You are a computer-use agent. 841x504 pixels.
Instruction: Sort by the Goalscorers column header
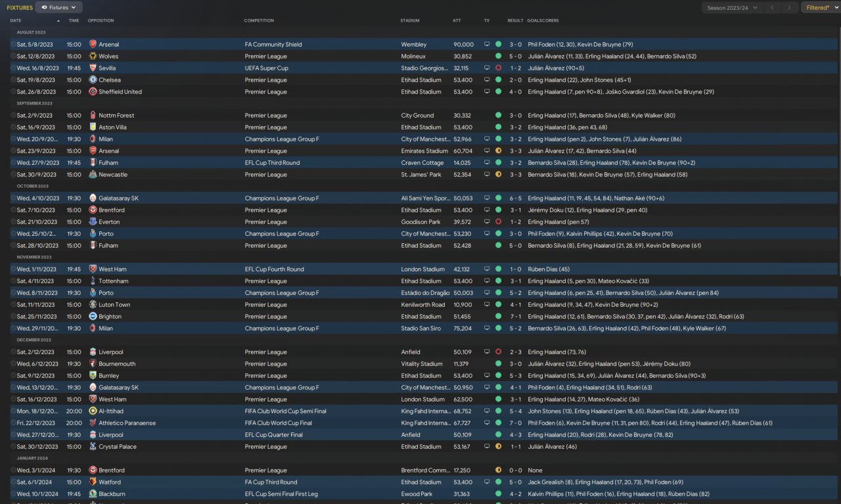(543, 20)
